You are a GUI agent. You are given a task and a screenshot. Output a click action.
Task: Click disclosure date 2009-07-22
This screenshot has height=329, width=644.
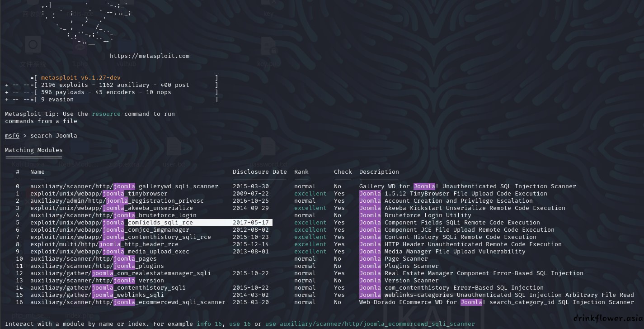(251, 194)
